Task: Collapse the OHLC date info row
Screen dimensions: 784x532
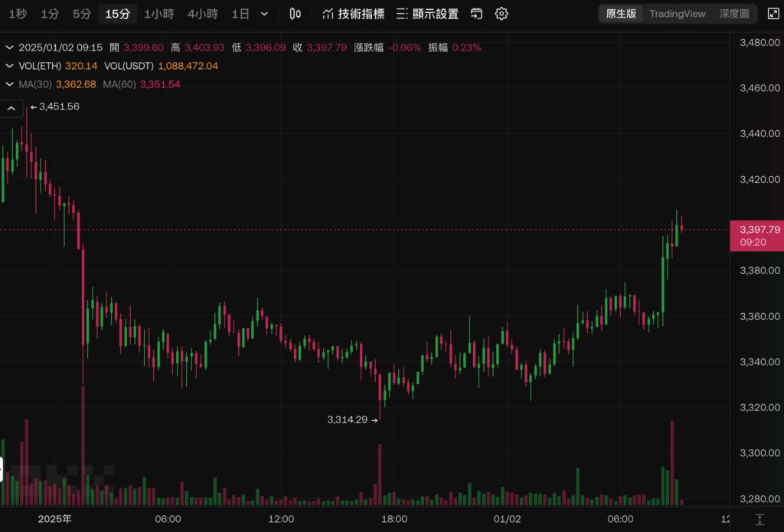Action: [x=10, y=47]
